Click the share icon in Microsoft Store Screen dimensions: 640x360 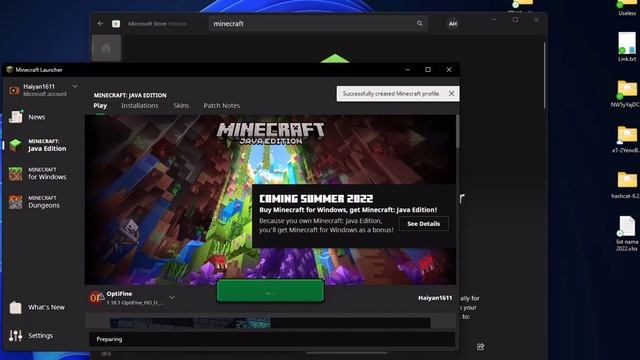pos(480,347)
